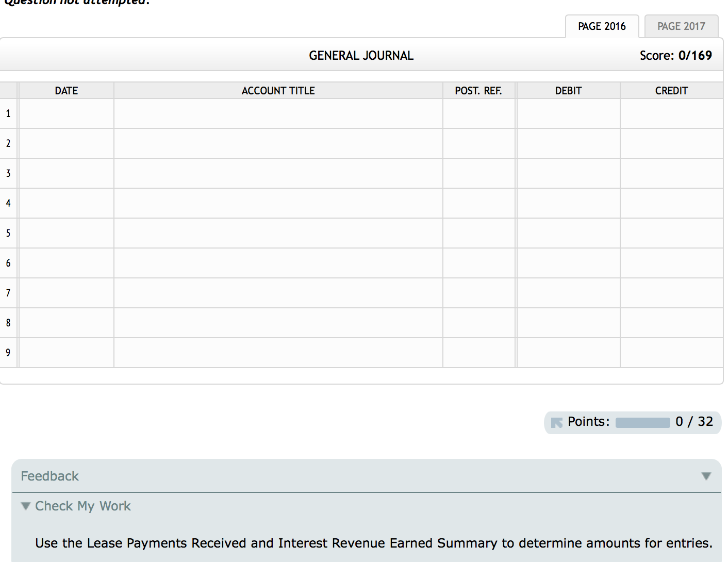Image resolution: width=728 pixels, height=562 pixels.
Task: Click the Account Title cell in row 4
Action: (x=278, y=203)
